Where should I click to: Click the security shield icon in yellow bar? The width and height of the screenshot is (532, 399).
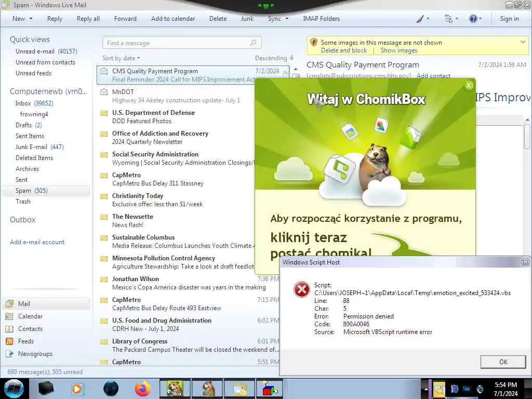314,43
